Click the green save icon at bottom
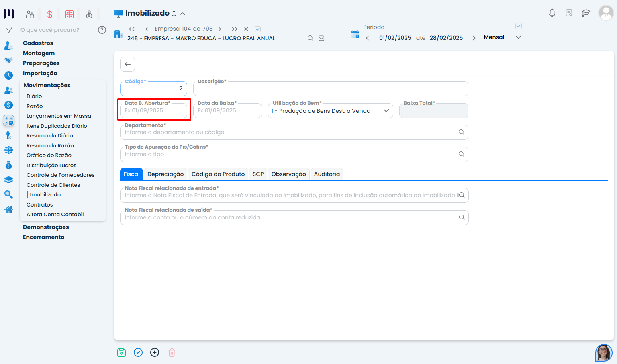617x364 pixels. point(121,352)
